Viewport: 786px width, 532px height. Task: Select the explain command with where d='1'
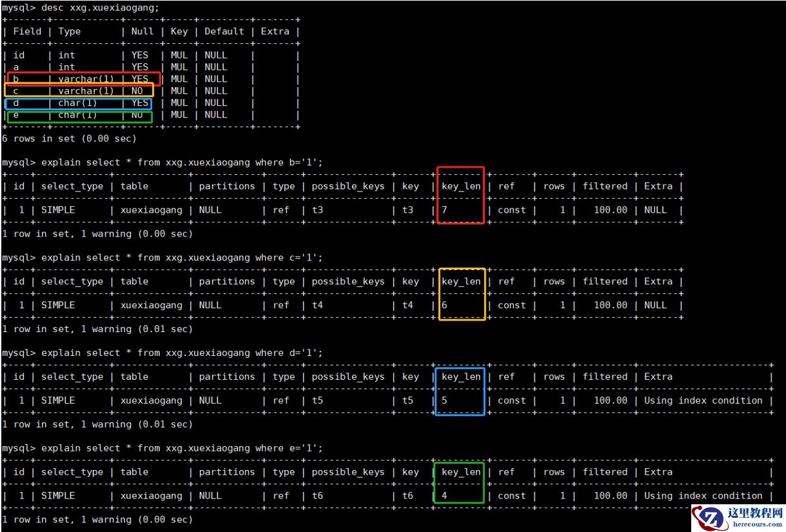(162, 353)
